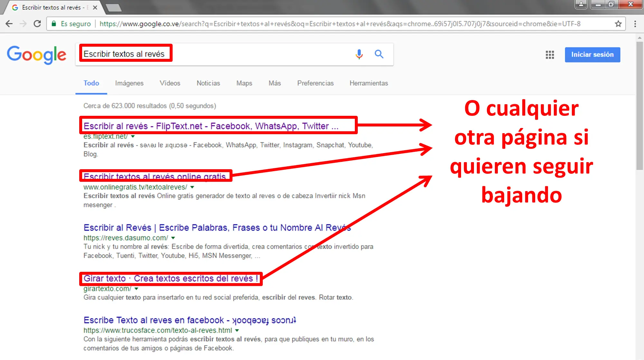Click the es.fliptext.net green URL
Image resolution: width=644 pixels, height=360 pixels.
106,136
